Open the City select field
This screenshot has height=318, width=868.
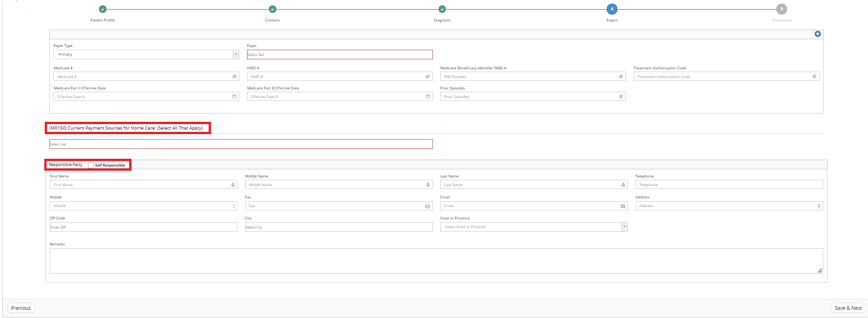point(339,227)
